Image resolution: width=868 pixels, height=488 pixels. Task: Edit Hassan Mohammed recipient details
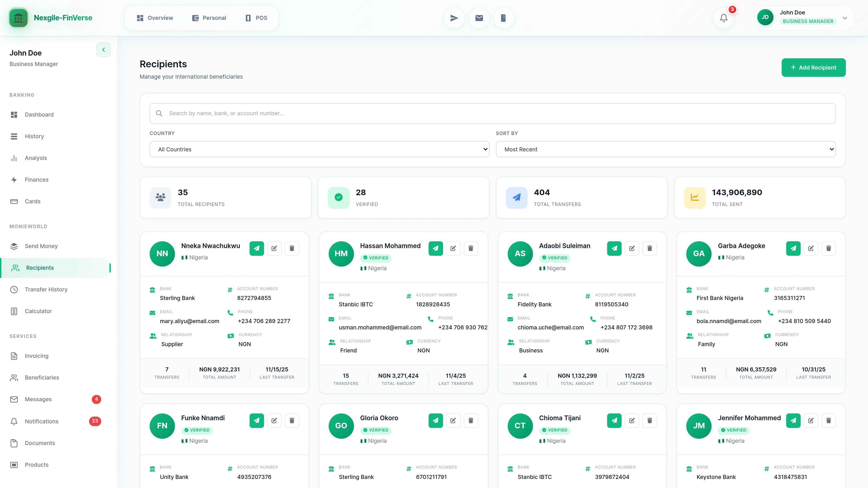pyautogui.click(x=453, y=249)
